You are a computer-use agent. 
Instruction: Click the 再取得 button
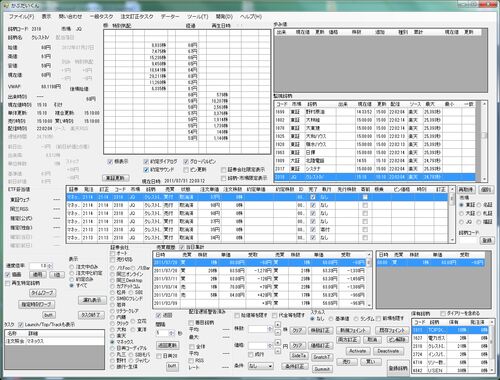coord(465,190)
